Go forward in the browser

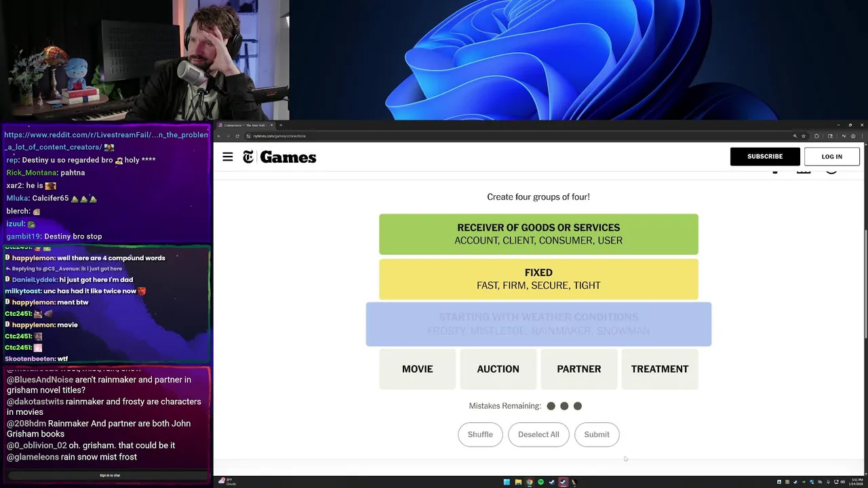coord(228,136)
